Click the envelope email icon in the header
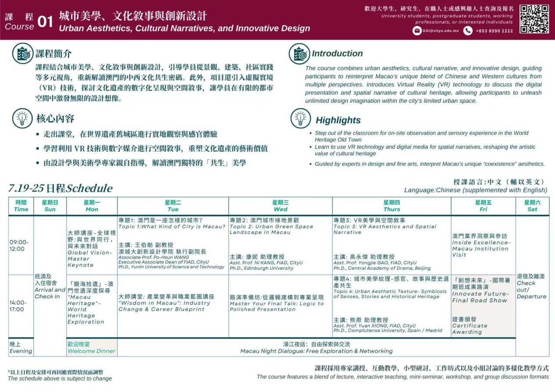Image resolution: width=555 pixels, height=392 pixels. pyautogui.click(x=417, y=31)
